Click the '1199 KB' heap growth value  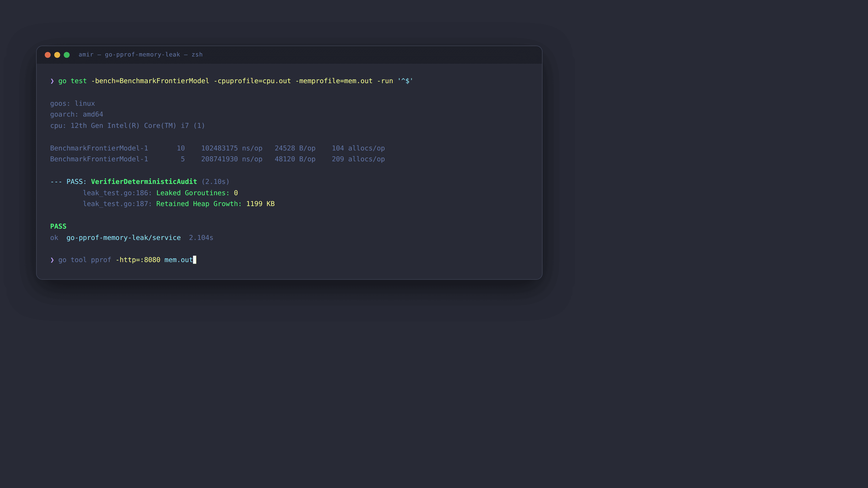pos(260,204)
